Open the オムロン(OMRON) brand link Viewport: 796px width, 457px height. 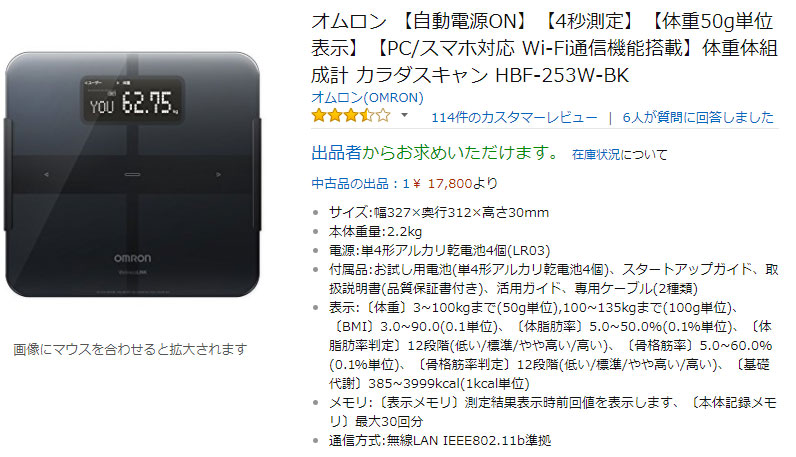tap(367, 97)
